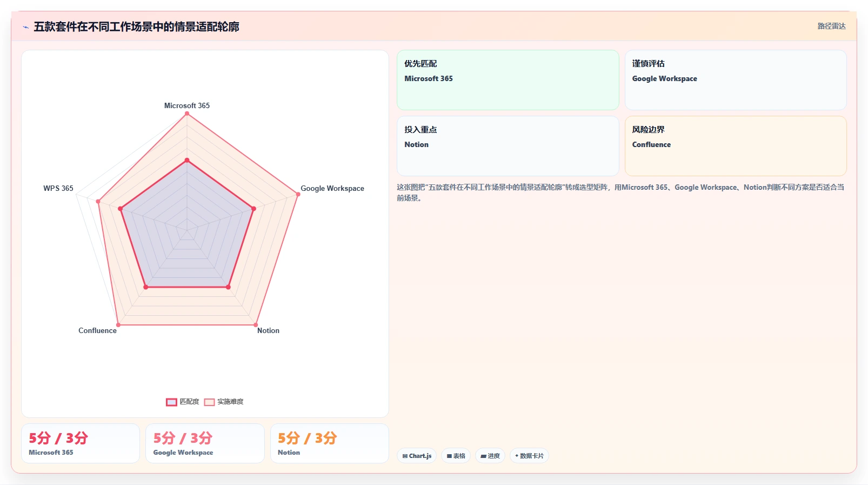The width and height of the screenshot is (868, 485).
Task: Click the Chart.js chip icon
Action: [405, 456]
